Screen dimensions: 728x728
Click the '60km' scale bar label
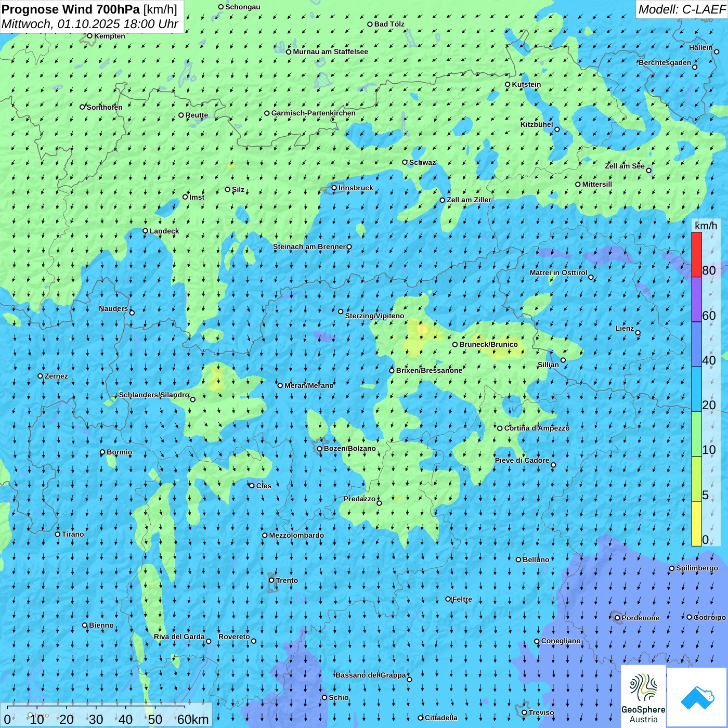[x=193, y=719]
